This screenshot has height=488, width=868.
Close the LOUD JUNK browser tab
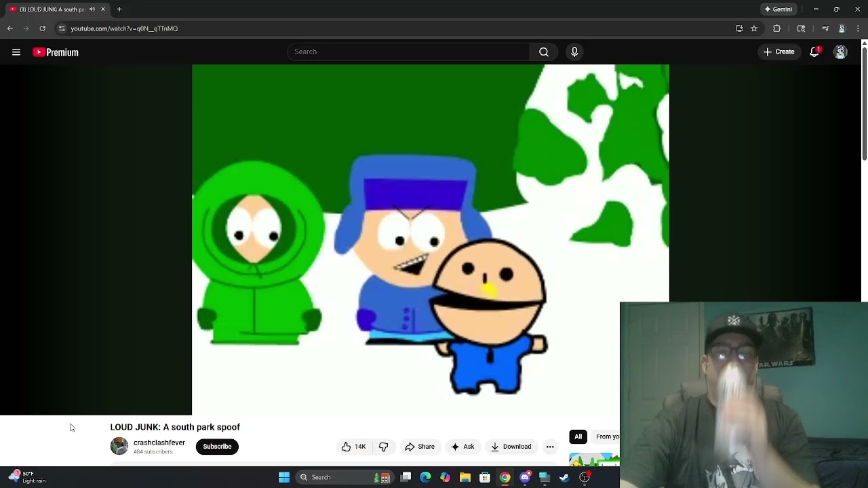click(103, 9)
